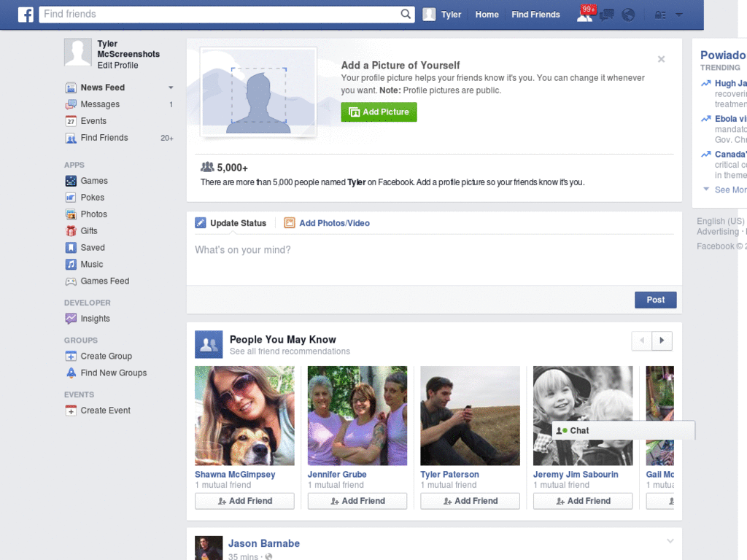The height and width of the screenshot is (560, 747).
Task: Open Shawna McGimpsey photo
Action: tap(244, 416)
